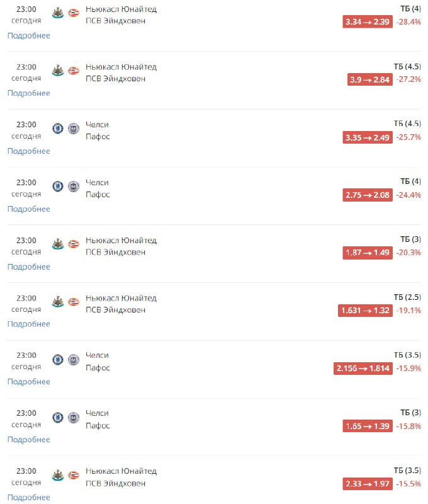Open Подробнее under Chelsea ТБ (4.5) row
This screenshot has height=504, width=428.
(28, 151)
